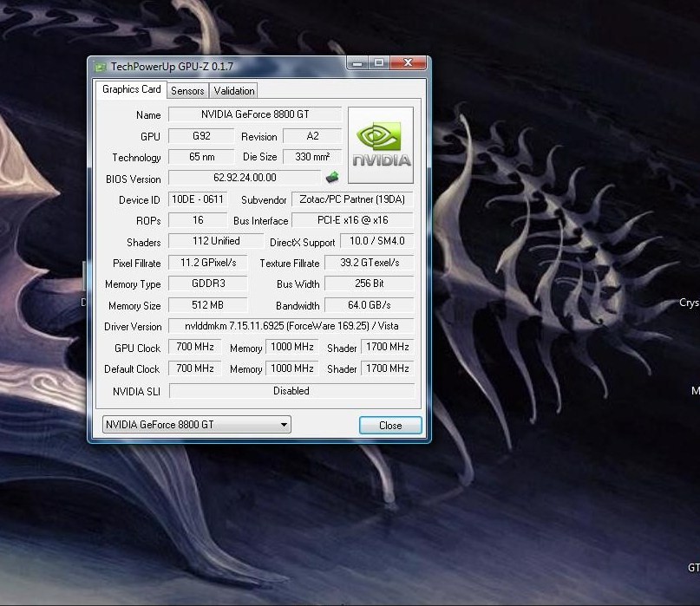Expand the NVIDIA GeForce 8800 GT dropdown
The width and height of the screenshot is (700, 606).
pyautogui.click(x=197, y=425)
